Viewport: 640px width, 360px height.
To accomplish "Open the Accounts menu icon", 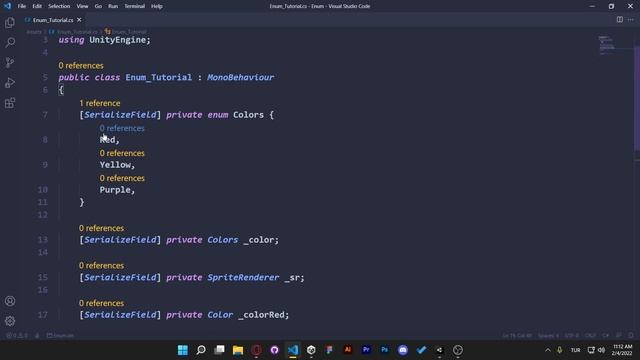I will pyautogui.click(x=10, y=301).
